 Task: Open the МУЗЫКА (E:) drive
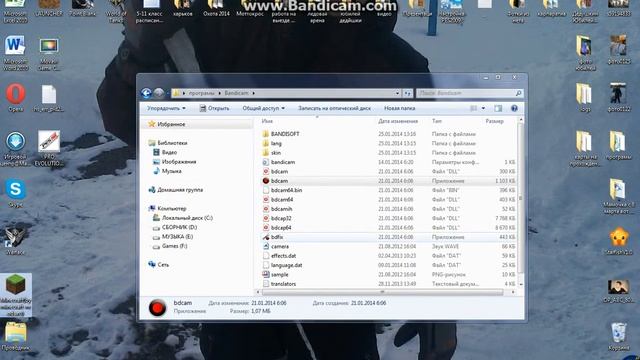click(178, 237)
